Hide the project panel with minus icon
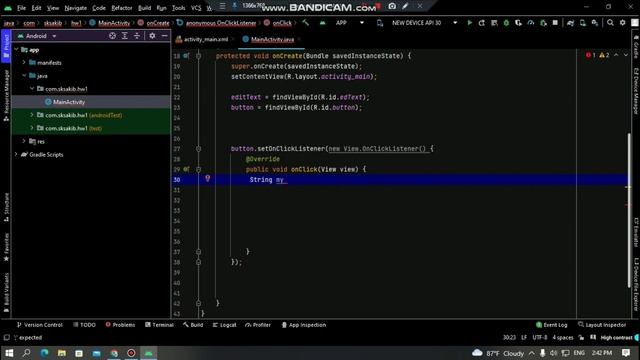This screenshot has width=640, height=360. point(164,36)
